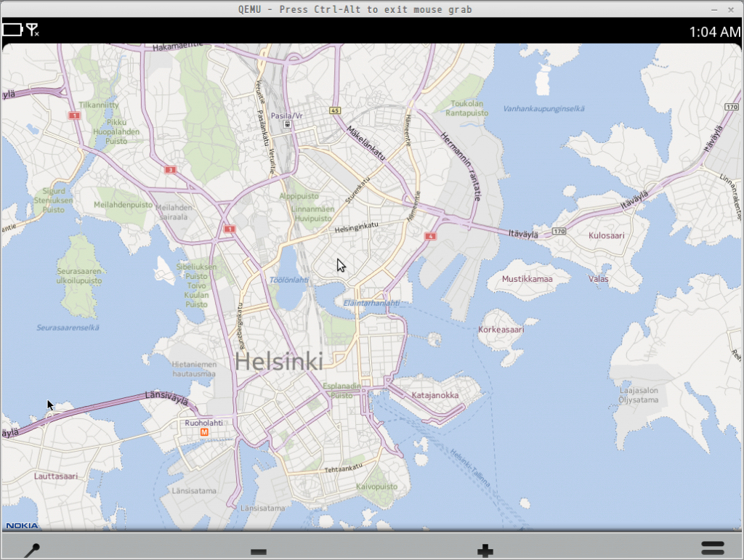744x560 pixels.
Task: Click the Mustikkamaa island label
Action: point(527,279)
